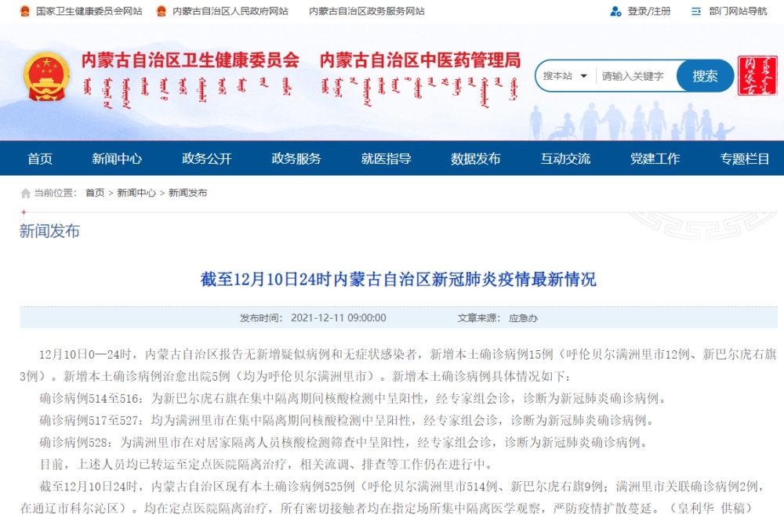
Task: Click the login user icon
Action: tap(615, 11)
